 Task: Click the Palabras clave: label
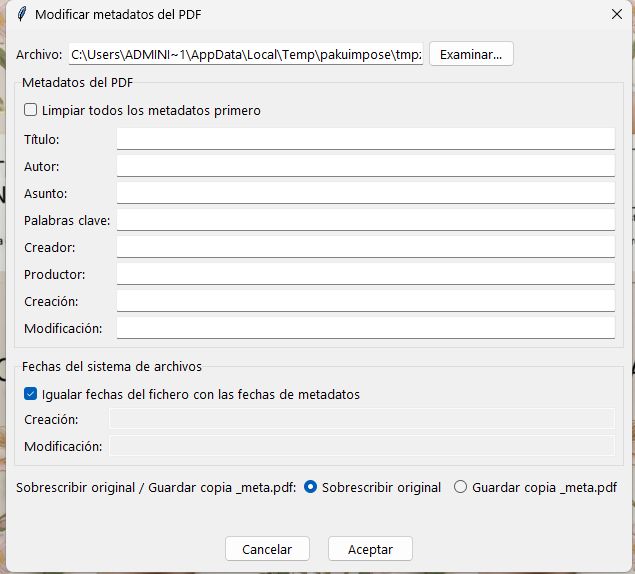(x=67, y=220)
